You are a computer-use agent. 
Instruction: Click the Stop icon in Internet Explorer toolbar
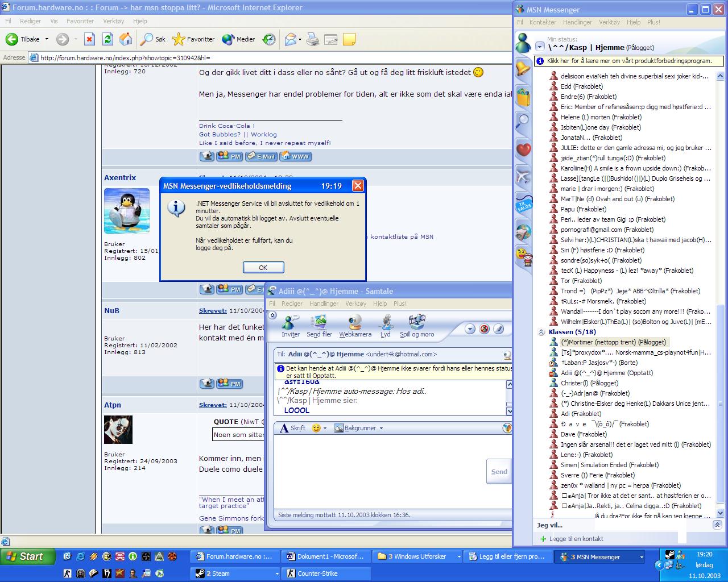click(89, 39)
